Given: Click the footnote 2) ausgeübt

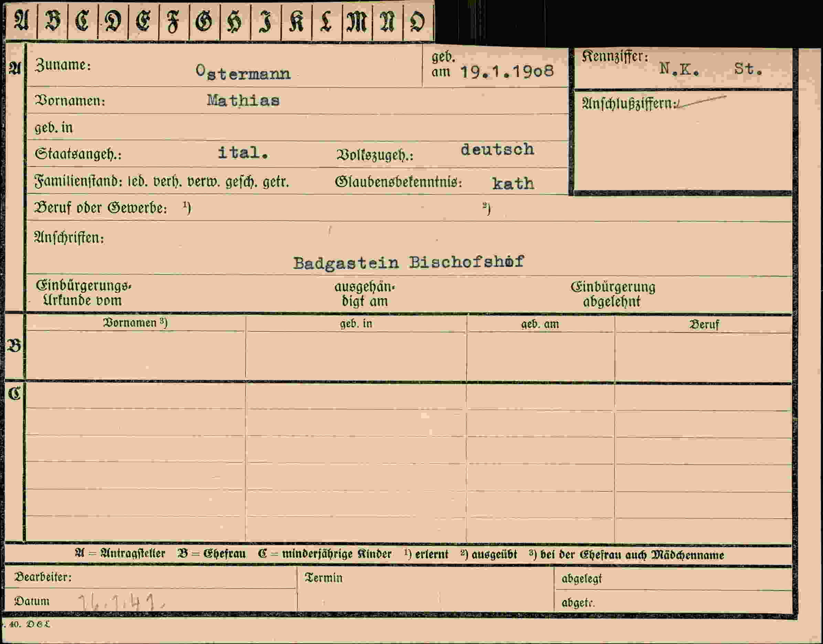Looking at the screenshot, I should pos(489,554).
